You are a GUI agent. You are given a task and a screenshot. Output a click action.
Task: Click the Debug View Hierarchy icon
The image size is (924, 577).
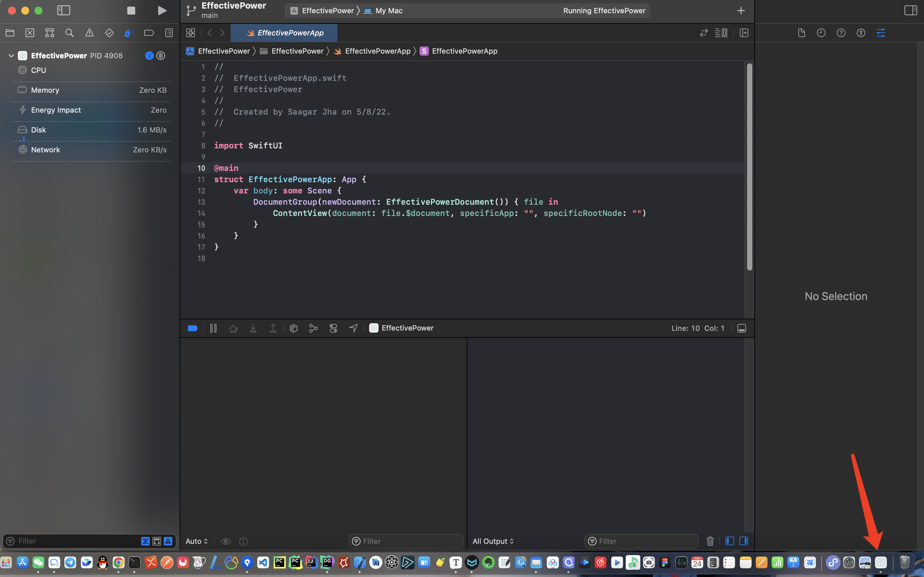[293, 328]
